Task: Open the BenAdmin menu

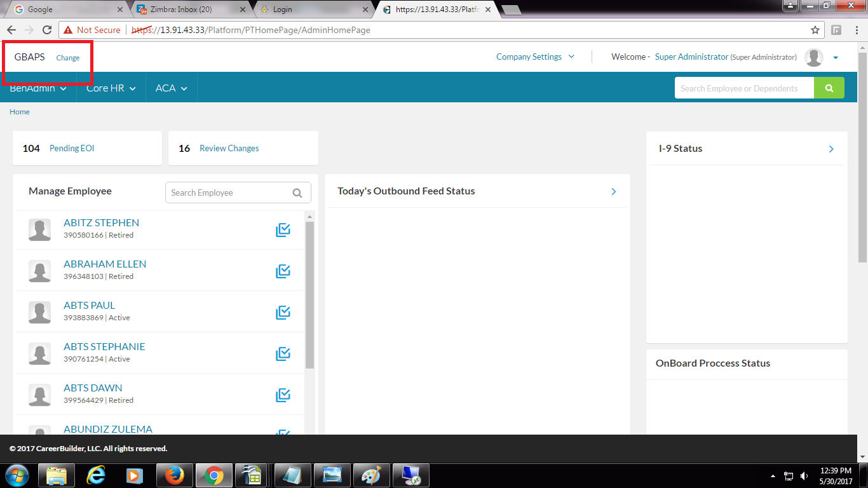Action: 38,88
